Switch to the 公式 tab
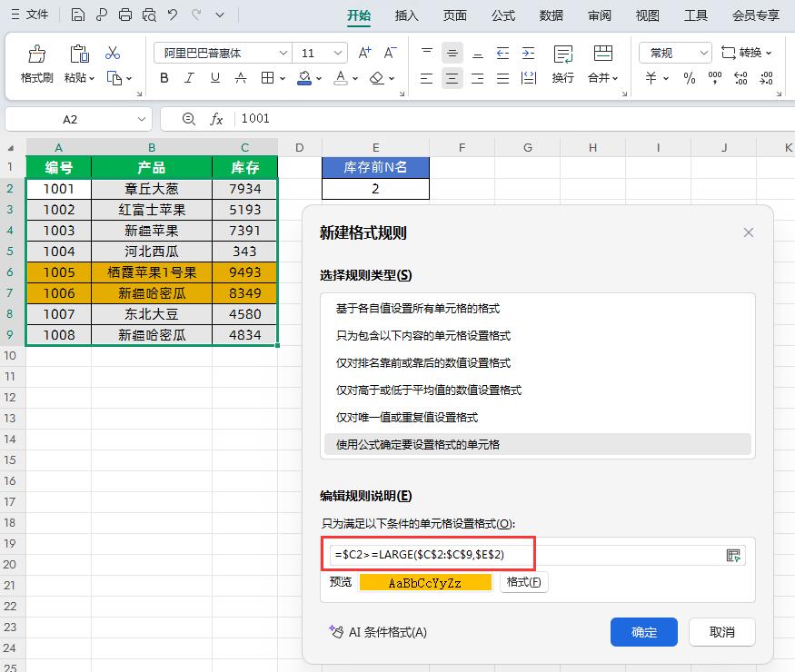Viewport: 795px width, 672px height. click(503, 15)
